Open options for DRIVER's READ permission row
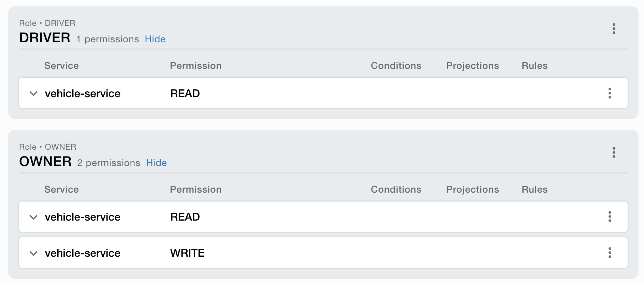644x283 pixels. pyautogui.click(x=610, y=93)
